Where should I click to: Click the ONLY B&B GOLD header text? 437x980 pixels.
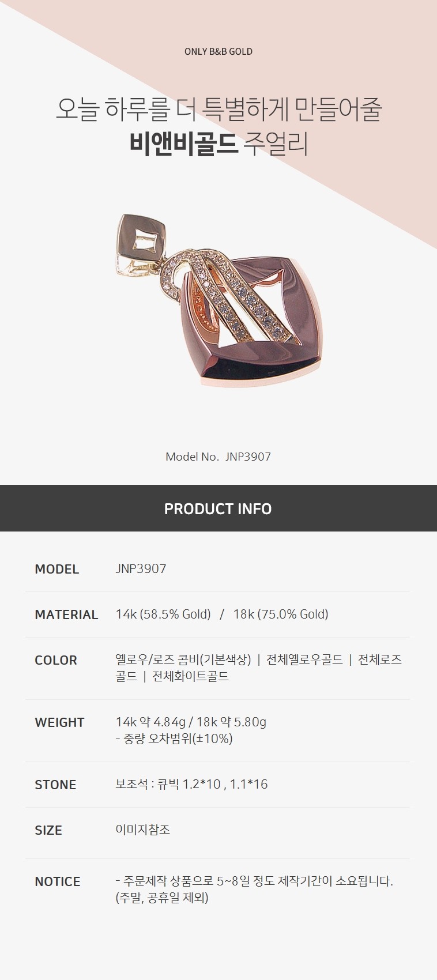(218, 51)
